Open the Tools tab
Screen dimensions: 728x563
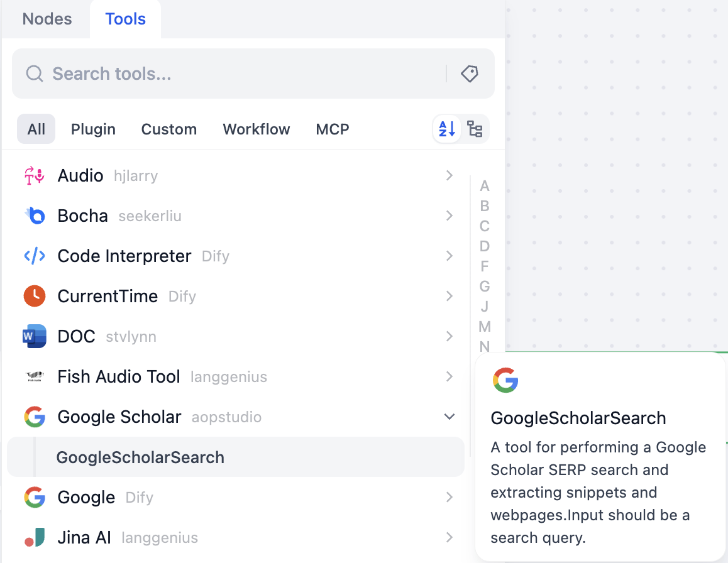(126, 19)
